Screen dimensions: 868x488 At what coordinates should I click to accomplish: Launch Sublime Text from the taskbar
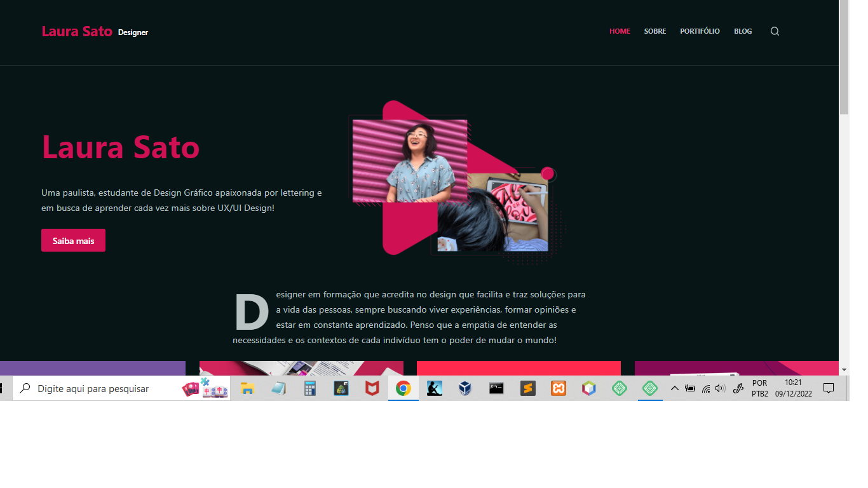coord(527,388)
